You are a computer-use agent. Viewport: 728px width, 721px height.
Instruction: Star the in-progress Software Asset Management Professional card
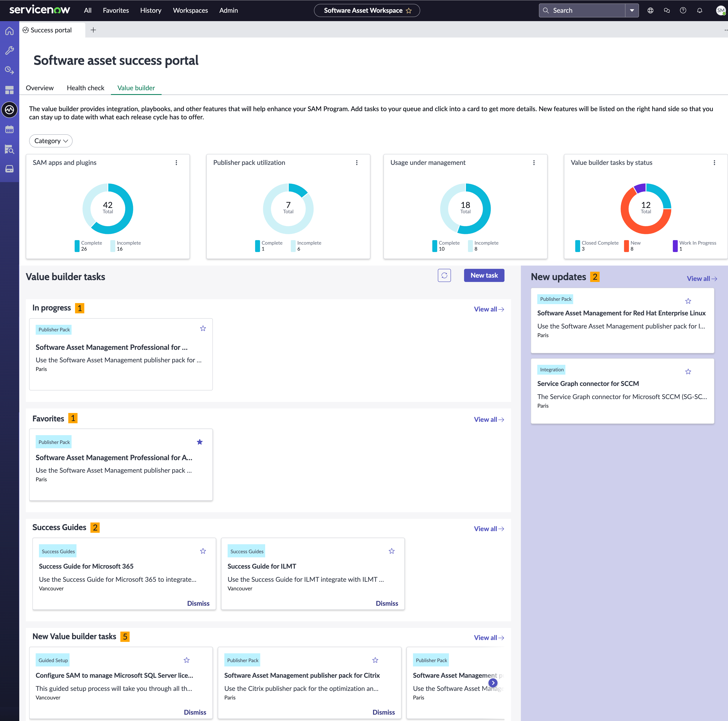pyautogui.click(x=203, y=328)
